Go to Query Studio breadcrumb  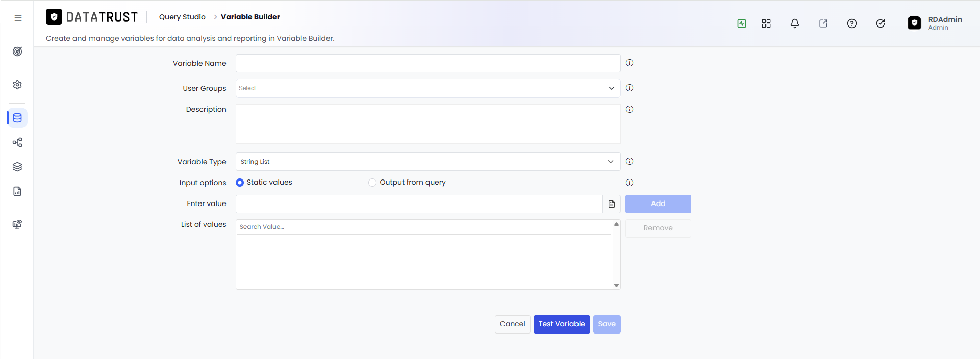click(x=182, y=17)
